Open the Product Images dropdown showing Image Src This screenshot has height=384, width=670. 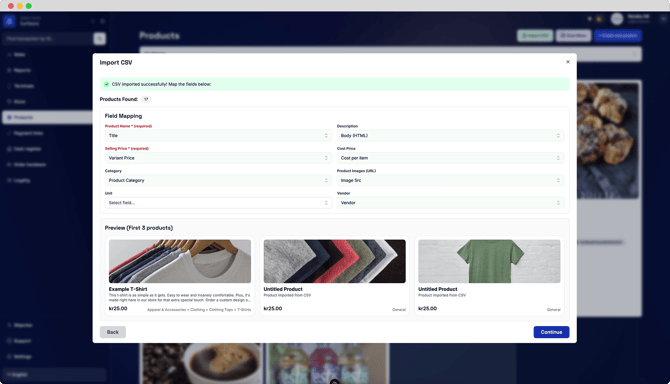click(x=450, y=180)
